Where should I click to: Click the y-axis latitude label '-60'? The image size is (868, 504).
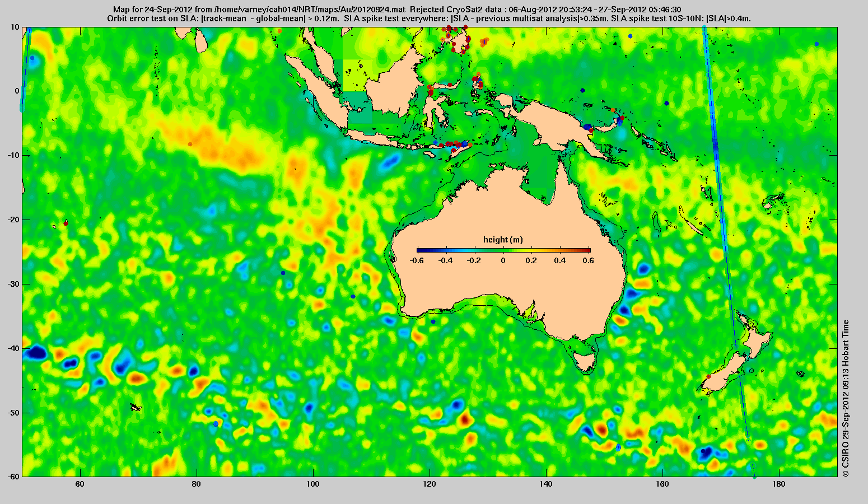pos(13,477)
